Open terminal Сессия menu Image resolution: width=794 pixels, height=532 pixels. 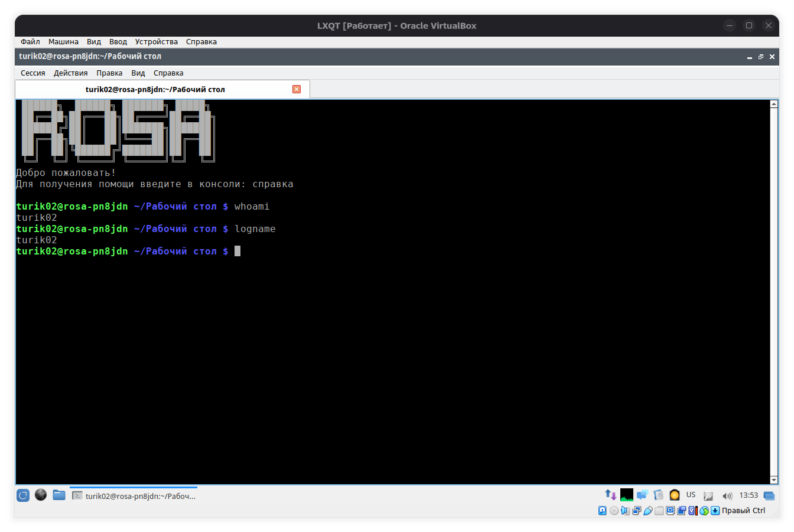pos(33,73)
